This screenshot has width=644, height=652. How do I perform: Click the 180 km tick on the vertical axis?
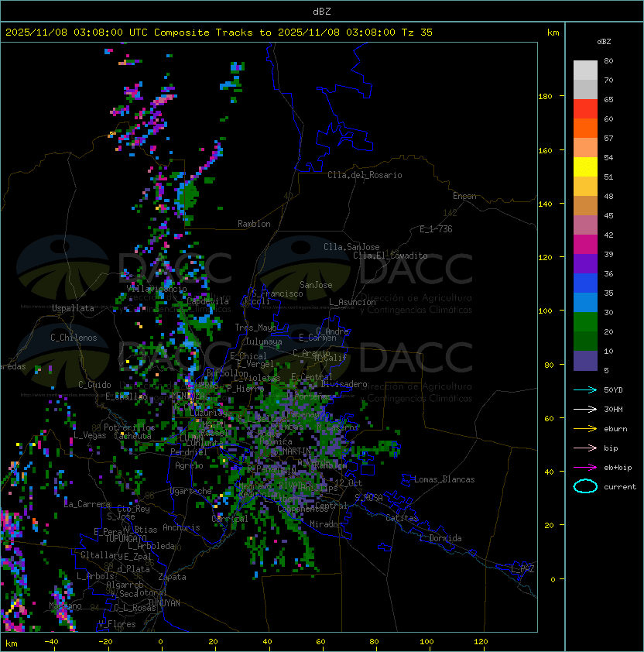(545, 97)
